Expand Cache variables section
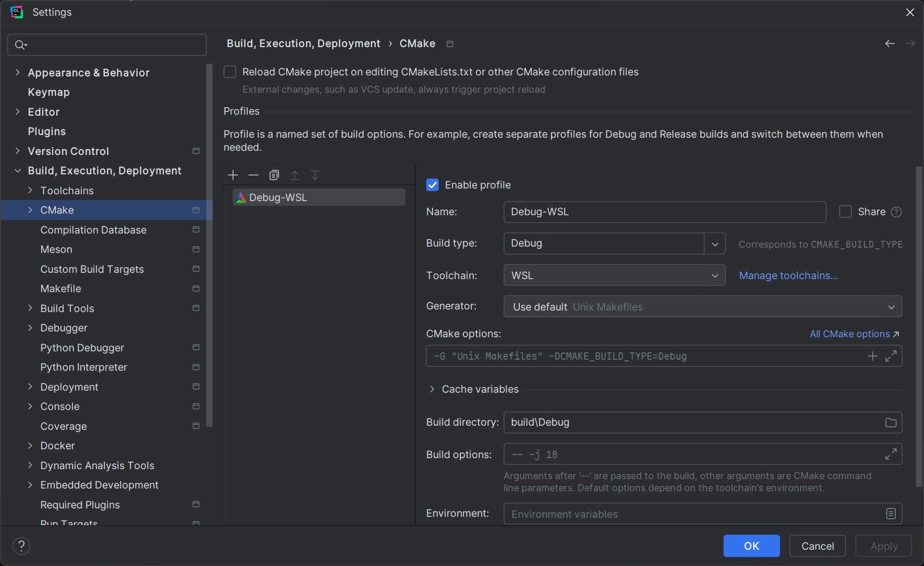This screenshot has width=924, height=566. click(x=432, y=389)
